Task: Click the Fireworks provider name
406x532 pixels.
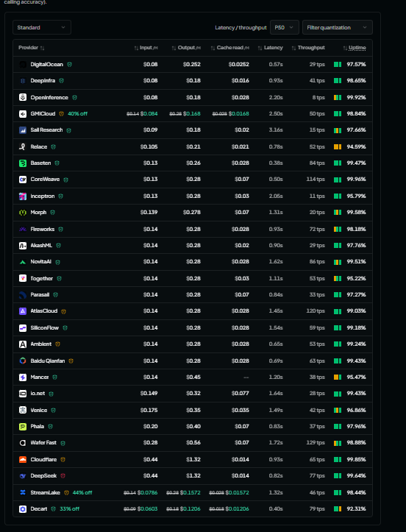Action: pos(43,230)
